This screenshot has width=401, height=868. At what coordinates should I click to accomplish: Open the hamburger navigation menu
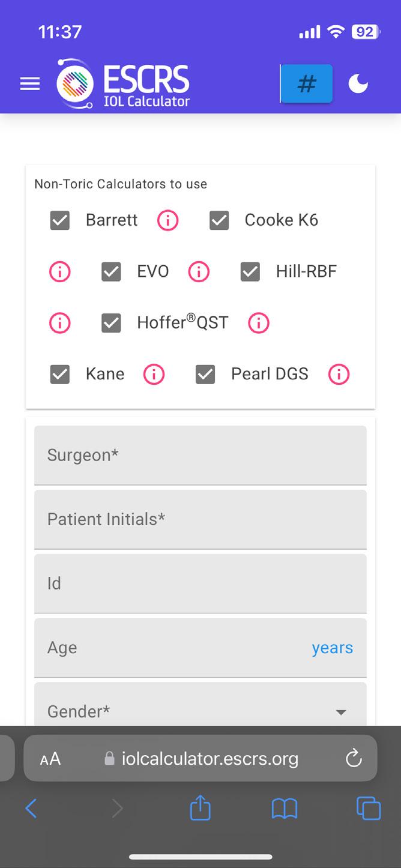30,84
